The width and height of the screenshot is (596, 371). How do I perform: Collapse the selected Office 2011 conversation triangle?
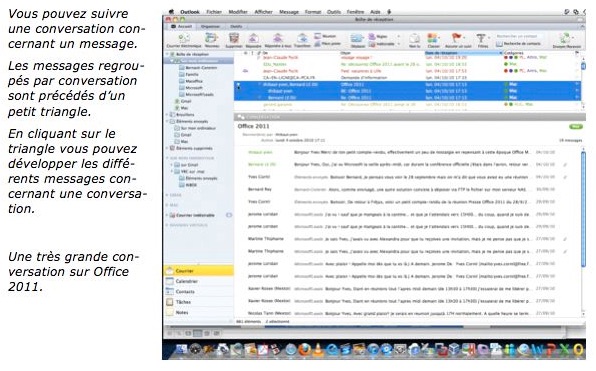coord(239,84)
